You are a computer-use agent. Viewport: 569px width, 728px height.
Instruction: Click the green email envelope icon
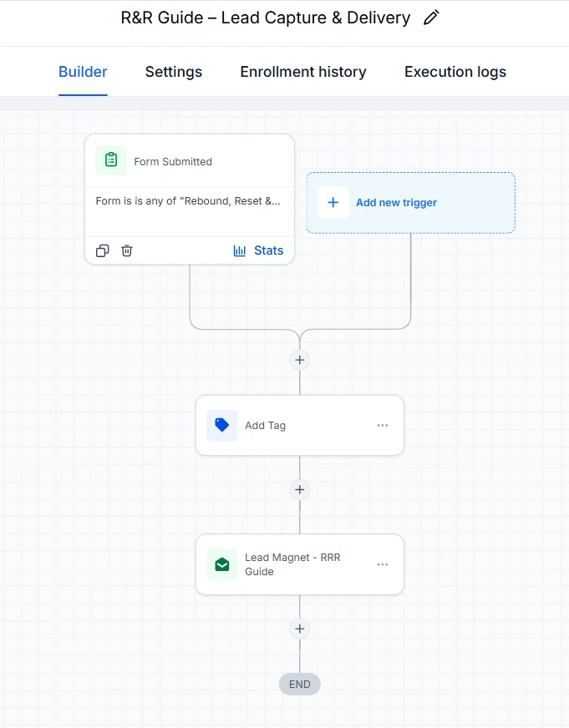coord(222,564)
